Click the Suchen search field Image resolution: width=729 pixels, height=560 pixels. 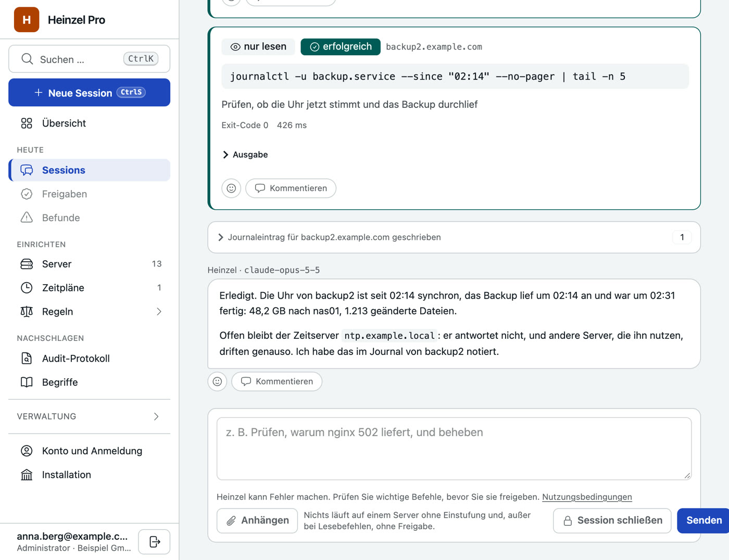pos(90,59)
